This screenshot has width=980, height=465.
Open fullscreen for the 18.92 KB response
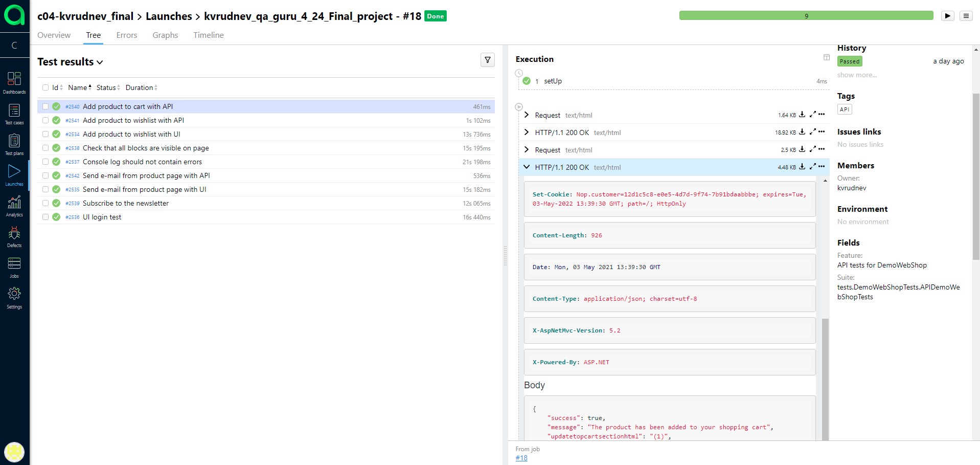click(x=812, y=132)
